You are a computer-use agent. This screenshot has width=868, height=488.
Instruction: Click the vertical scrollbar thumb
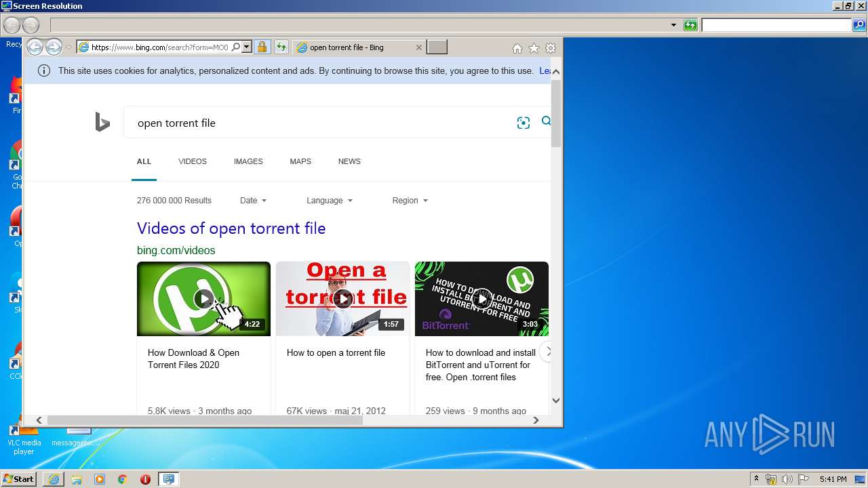[556, 113]
